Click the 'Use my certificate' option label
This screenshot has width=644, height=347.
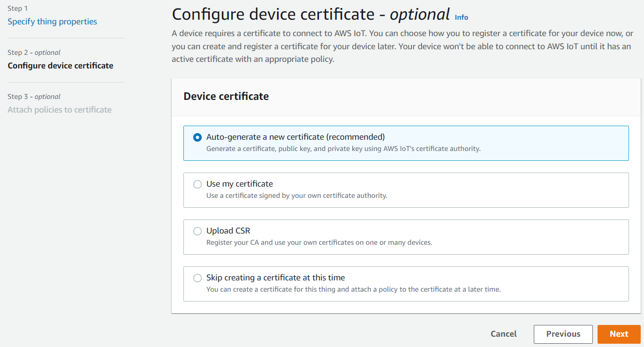coord(240,184)
